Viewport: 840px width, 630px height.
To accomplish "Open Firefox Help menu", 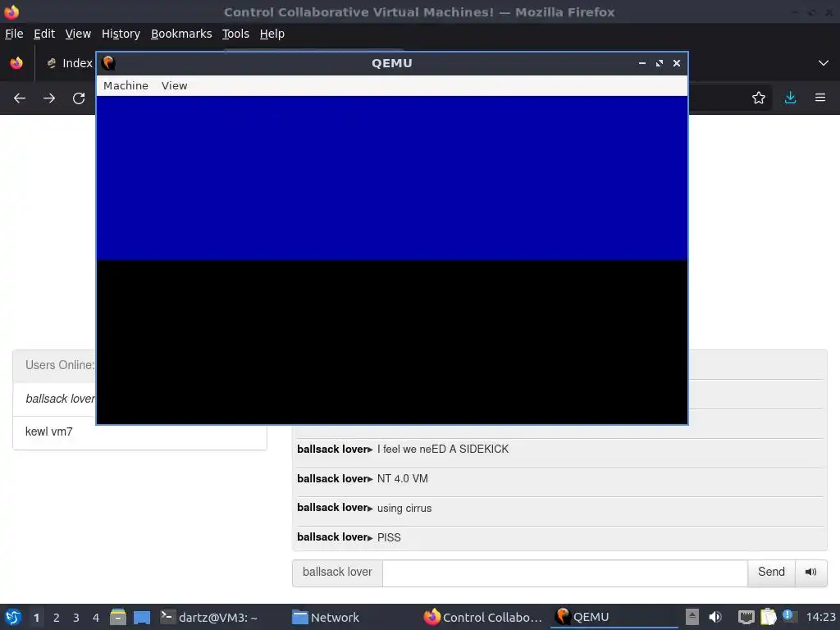I will coord(272,34).
